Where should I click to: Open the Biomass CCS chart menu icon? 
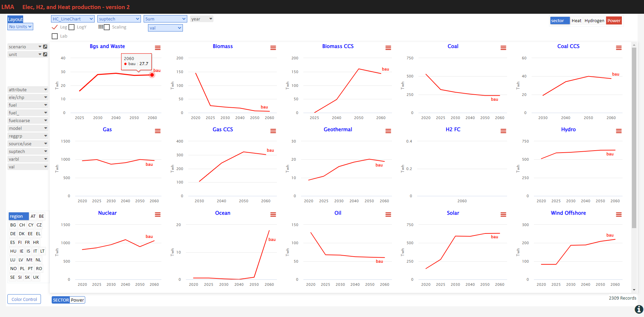(x=388, y=48)
